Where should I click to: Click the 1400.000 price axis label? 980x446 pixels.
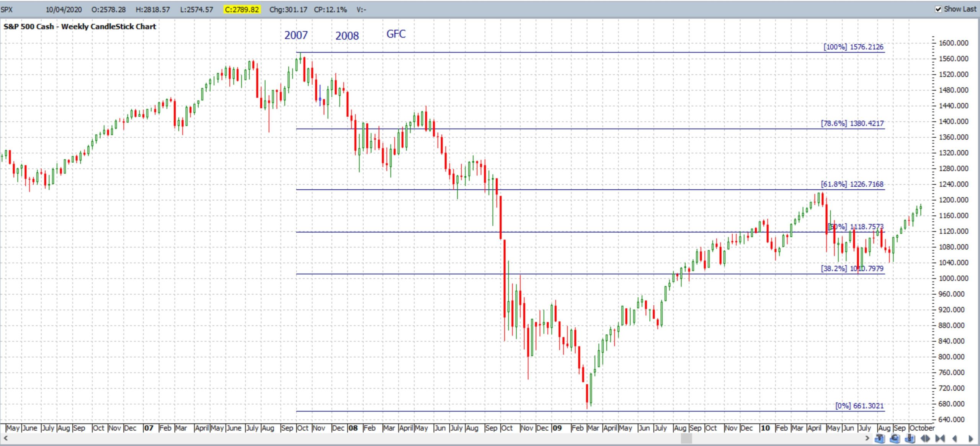[954, 121]
